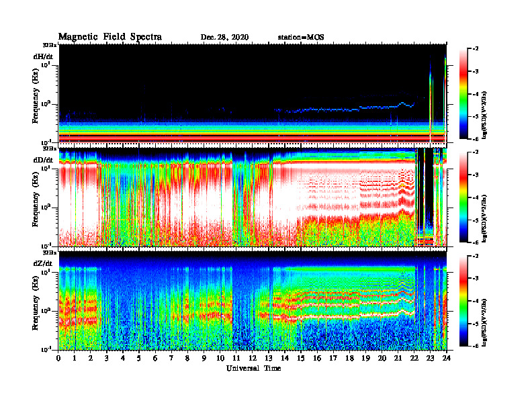
Task: Click the hour "10" tick label on time axis
Action: [220, 359]
